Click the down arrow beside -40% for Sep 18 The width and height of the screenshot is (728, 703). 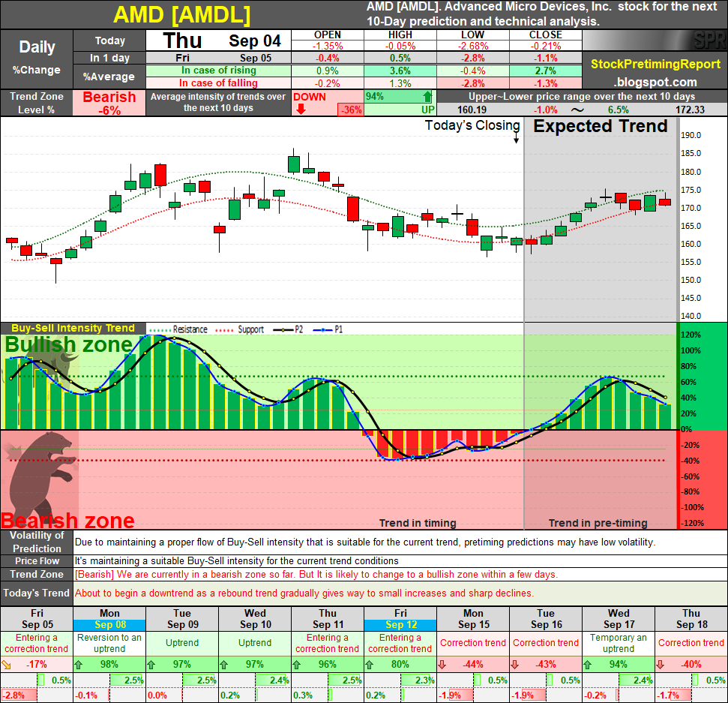point(661,665)
